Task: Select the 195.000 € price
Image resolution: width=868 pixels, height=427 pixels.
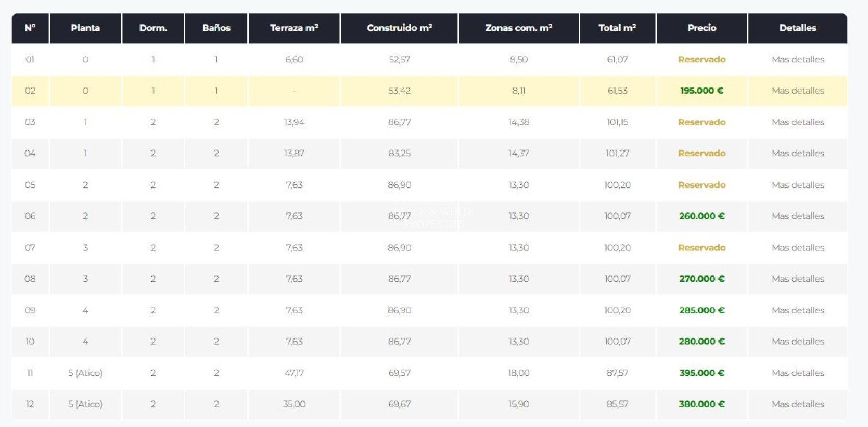Action: point(701,91)
